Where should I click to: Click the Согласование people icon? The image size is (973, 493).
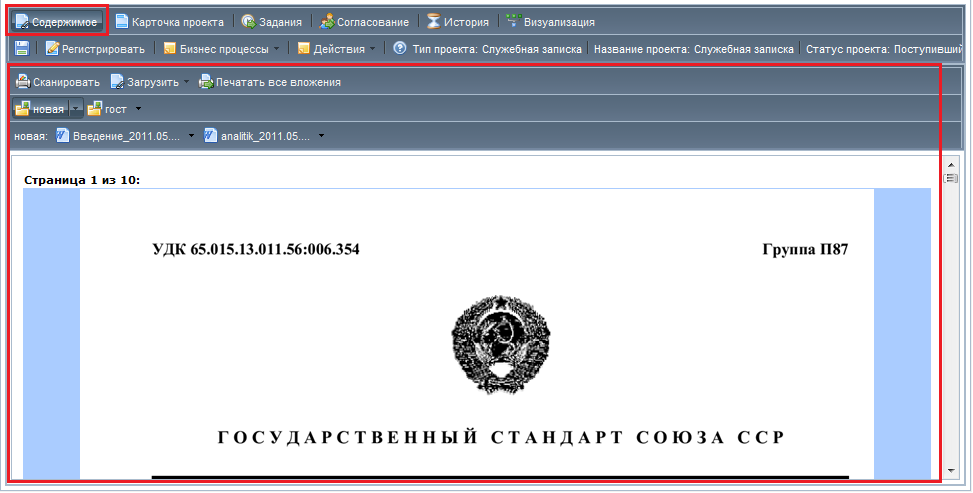click(327, 22)
